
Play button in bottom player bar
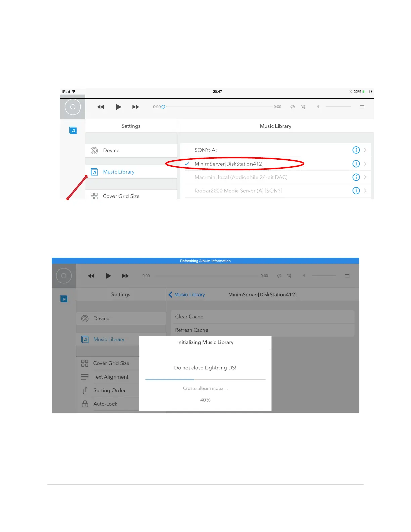(x=108, y=276)
